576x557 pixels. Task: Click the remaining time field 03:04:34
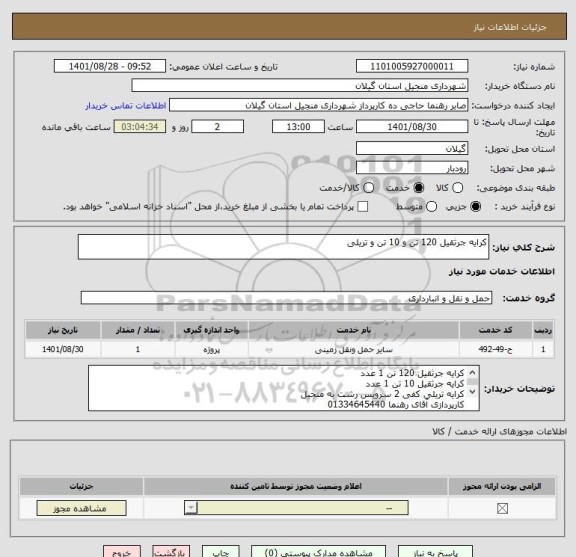(x=140, y=127)
